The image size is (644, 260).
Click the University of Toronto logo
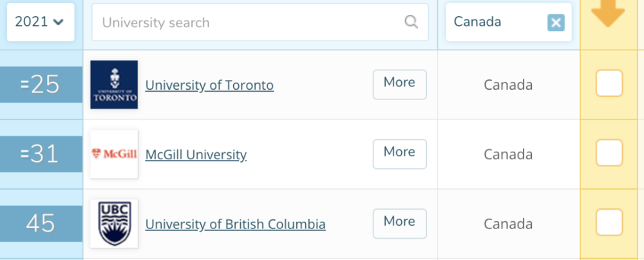(114, 85)
